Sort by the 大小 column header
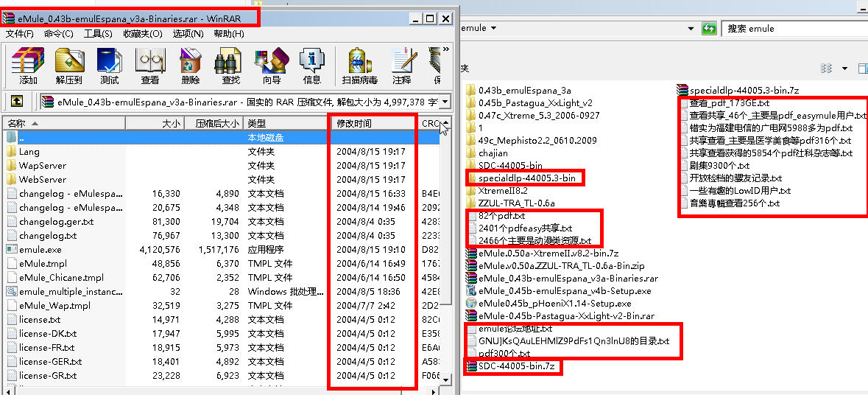This screenshot has width=868, height=395. pos(155,123)
